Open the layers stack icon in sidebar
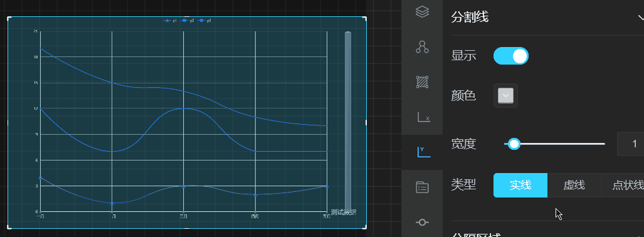This screenshot has height=237, width=644. (422, 11)
